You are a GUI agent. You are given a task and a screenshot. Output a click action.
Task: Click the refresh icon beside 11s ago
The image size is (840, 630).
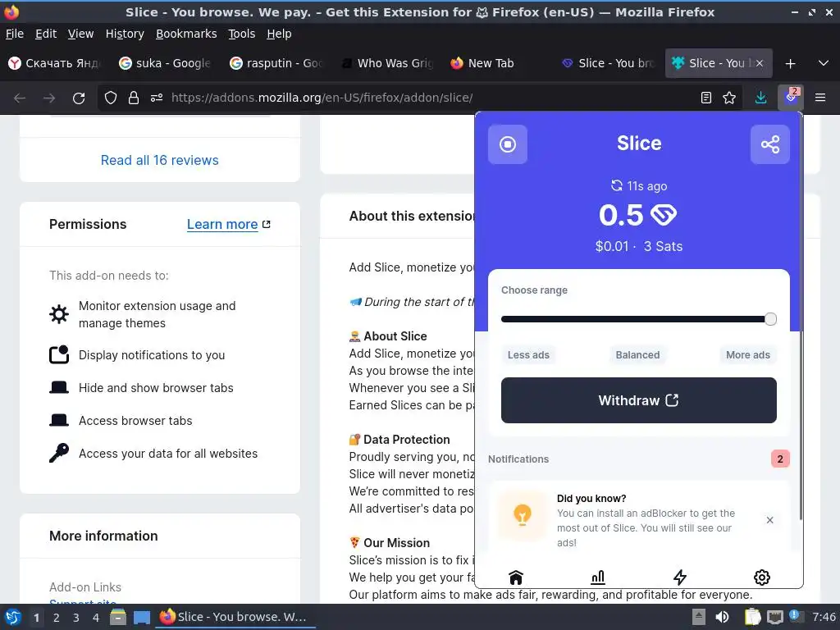point(617,185)
